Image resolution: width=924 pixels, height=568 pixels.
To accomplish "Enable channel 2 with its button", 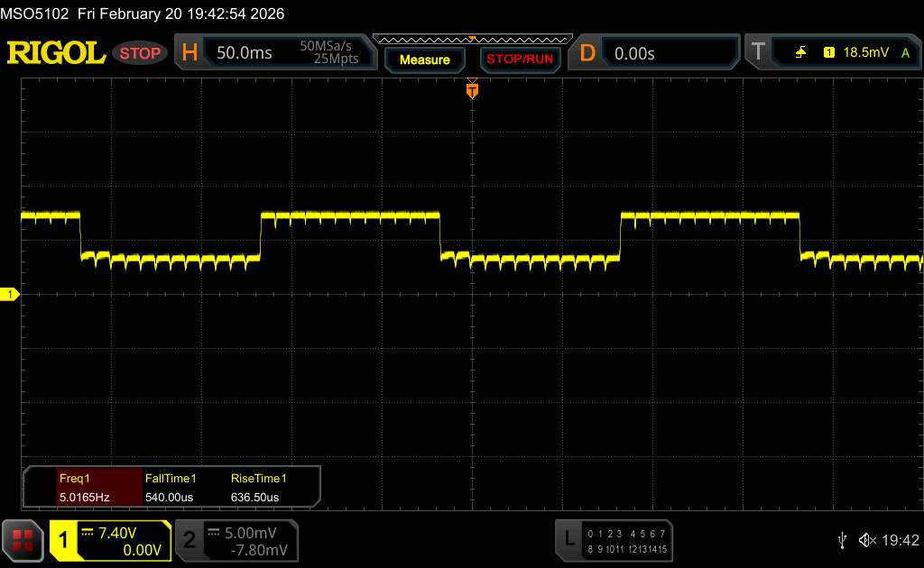I will [189, 540].
